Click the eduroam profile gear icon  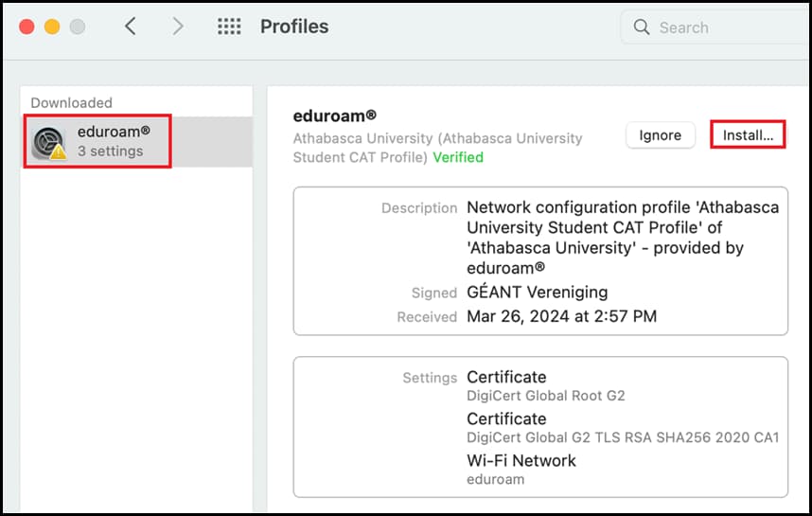[x=47, y=142]
